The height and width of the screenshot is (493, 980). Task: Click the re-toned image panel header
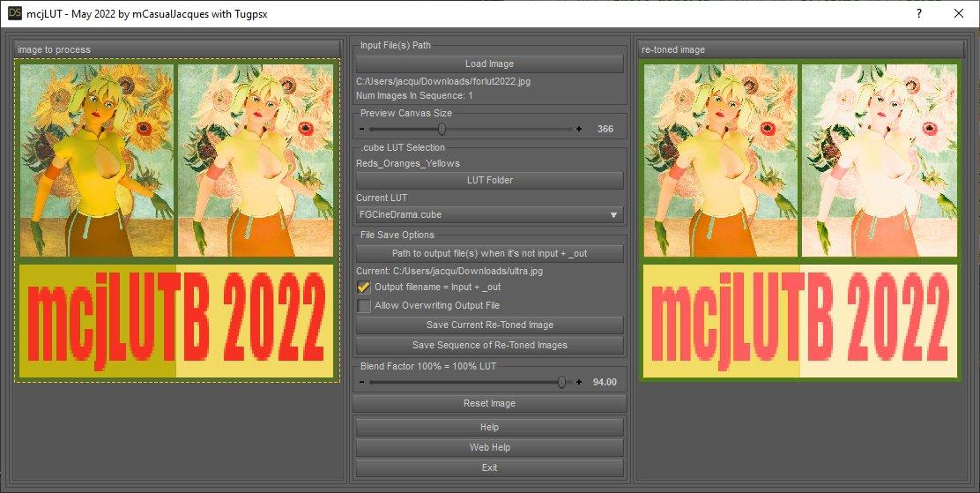[800, 49]
